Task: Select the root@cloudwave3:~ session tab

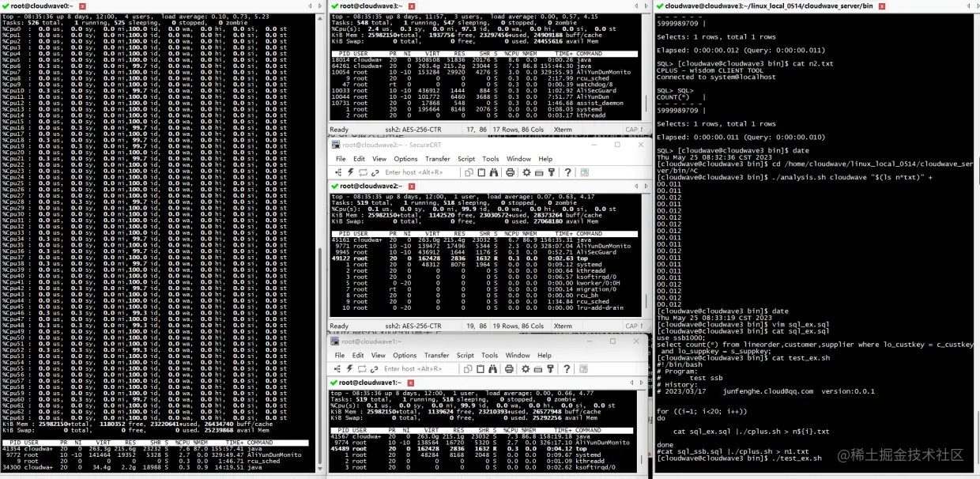Action: pos(371,6)
